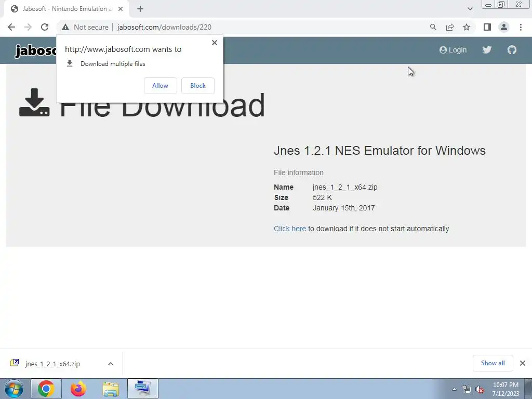
Task: Select the Jabosoft - Nintendo Emulation tab
Action: click(66, 9)
